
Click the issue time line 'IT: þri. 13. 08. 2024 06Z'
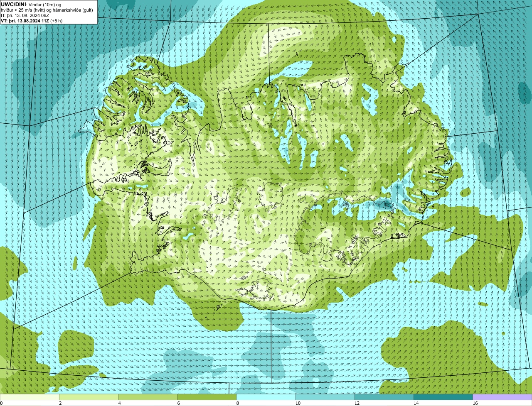(x=25, y=15)
